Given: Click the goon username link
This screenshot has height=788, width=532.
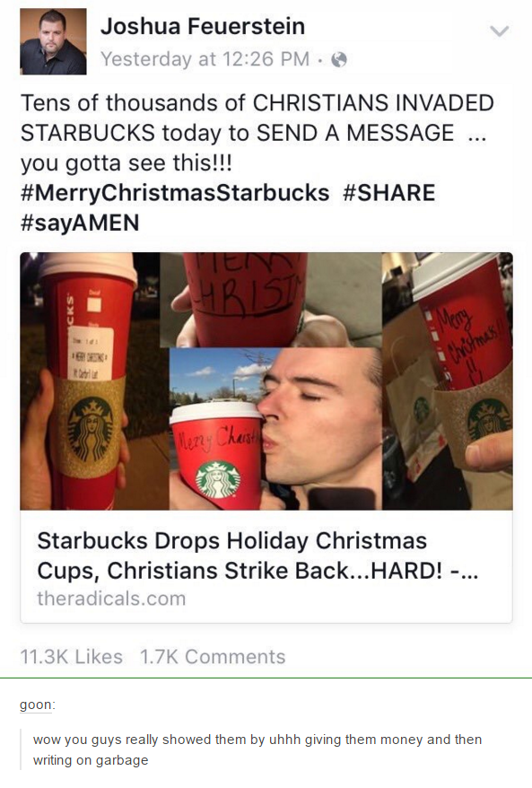Looking at the screenshot, I should 36,705.
